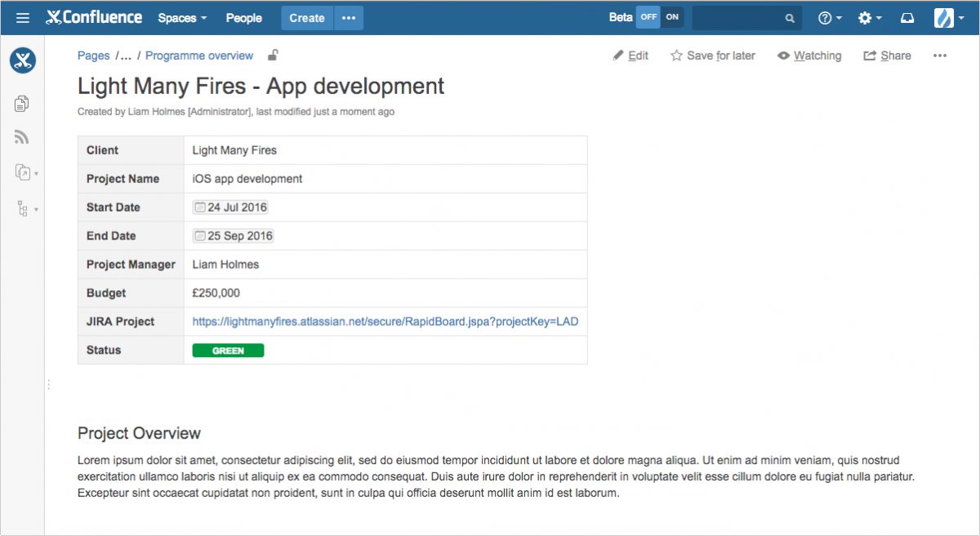Switch Beta toggle to OFF
980x536 pixels.
click(x=648, y=17)
